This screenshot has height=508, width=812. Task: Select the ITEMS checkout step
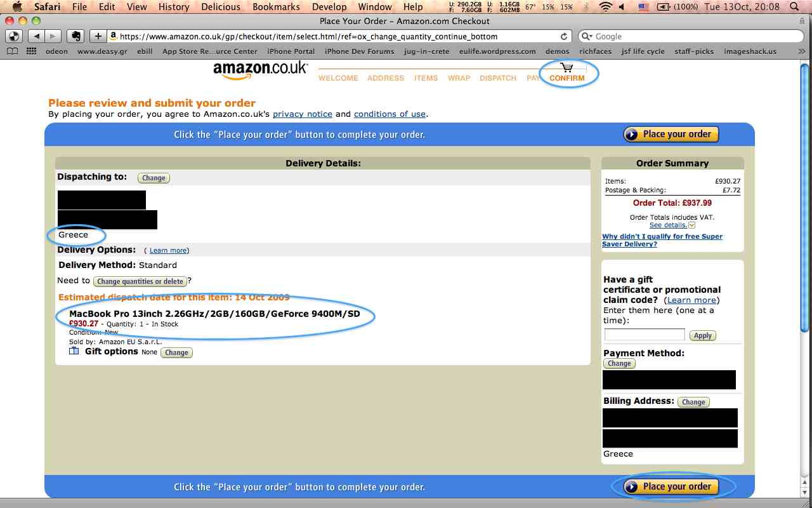coord(426,78)
